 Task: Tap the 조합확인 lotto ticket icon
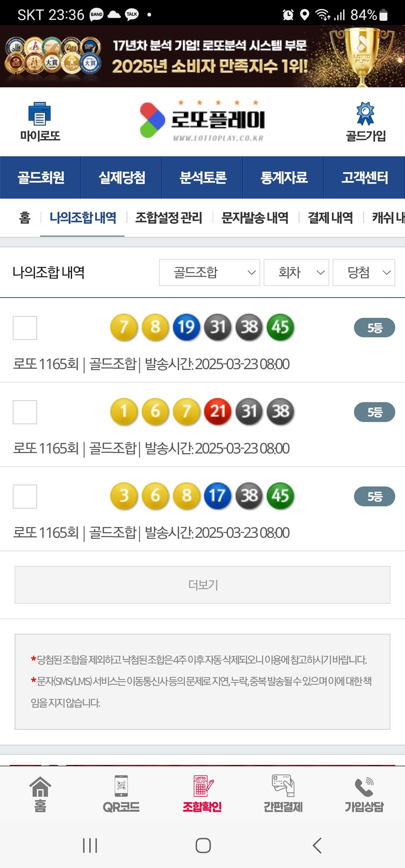pos(202,786)
